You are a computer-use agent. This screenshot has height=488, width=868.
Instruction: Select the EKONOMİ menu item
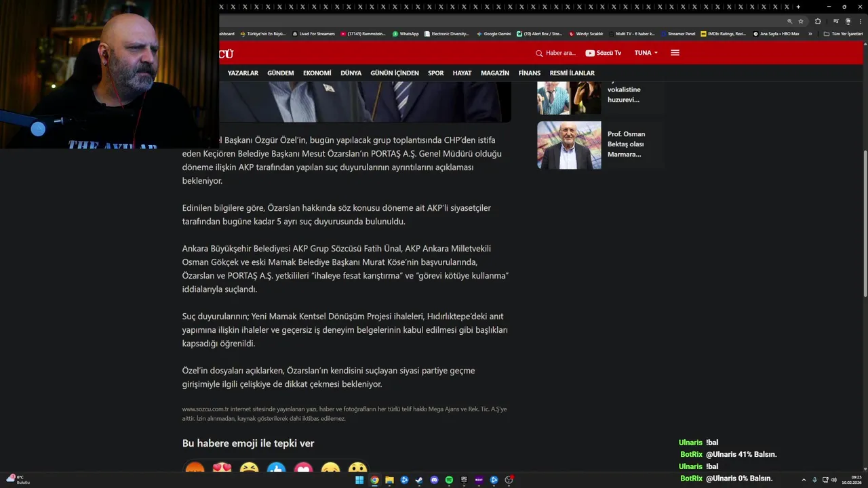(317, 73)
